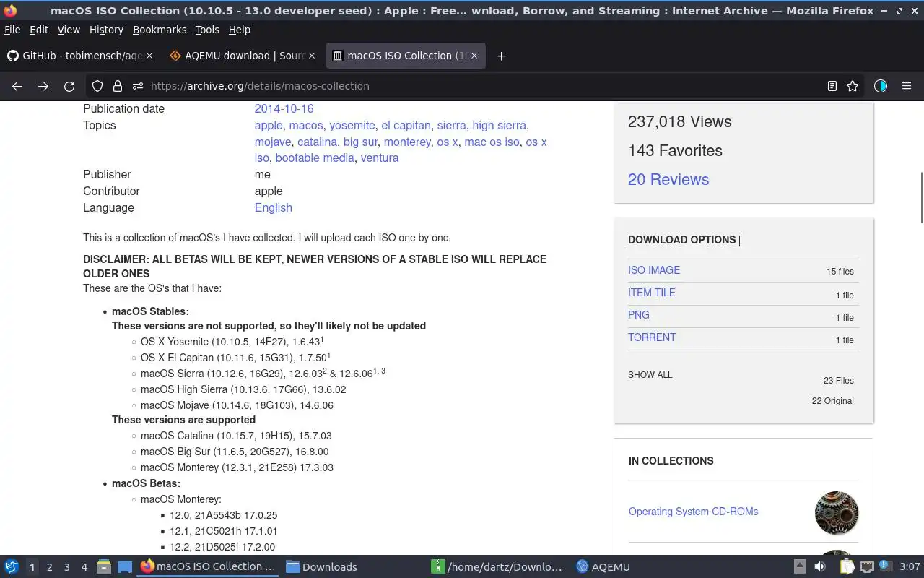Click the removable media eject tray icon
The image size is (924, 578).
coord(799,566)
